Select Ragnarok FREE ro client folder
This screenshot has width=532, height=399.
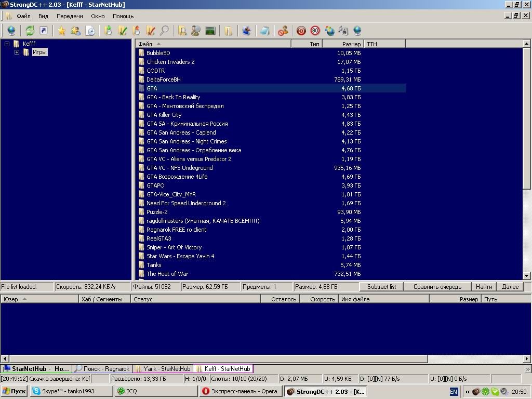[x=177, y=230]
